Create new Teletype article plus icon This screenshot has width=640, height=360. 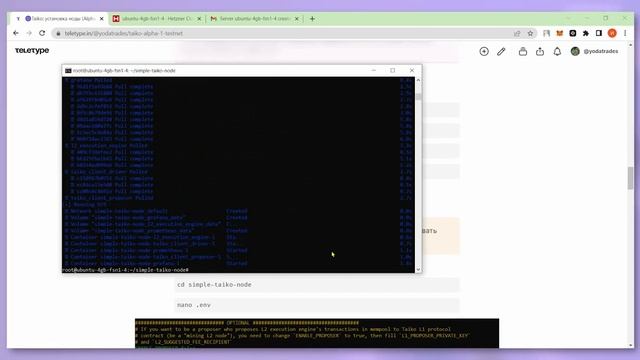coord(484,51)
